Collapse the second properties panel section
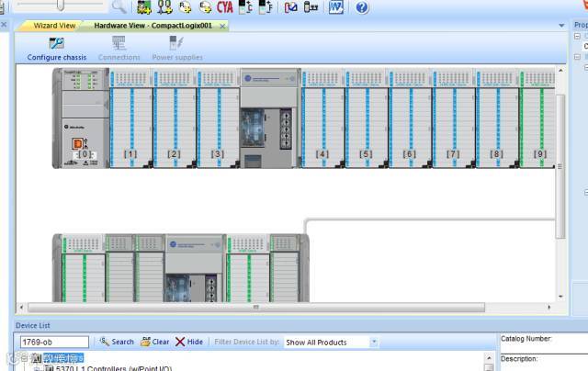Screen dimensions: 588x371 [578, 57]
